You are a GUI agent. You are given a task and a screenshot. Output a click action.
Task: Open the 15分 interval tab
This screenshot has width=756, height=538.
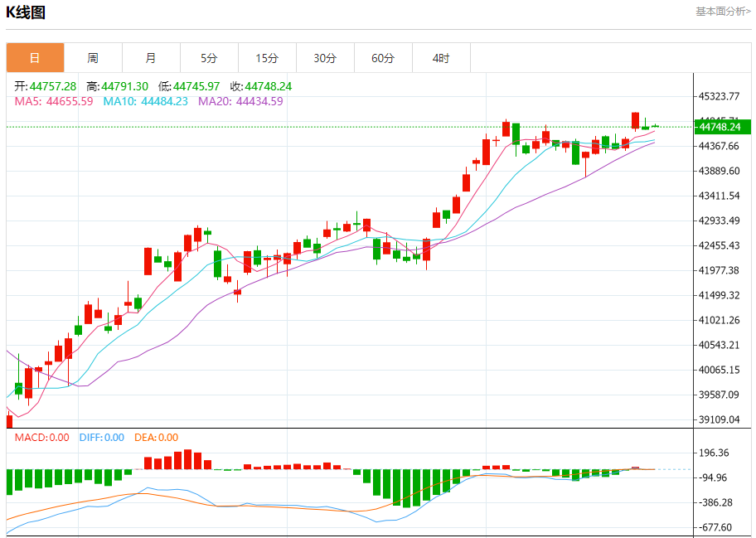(267, 58)
